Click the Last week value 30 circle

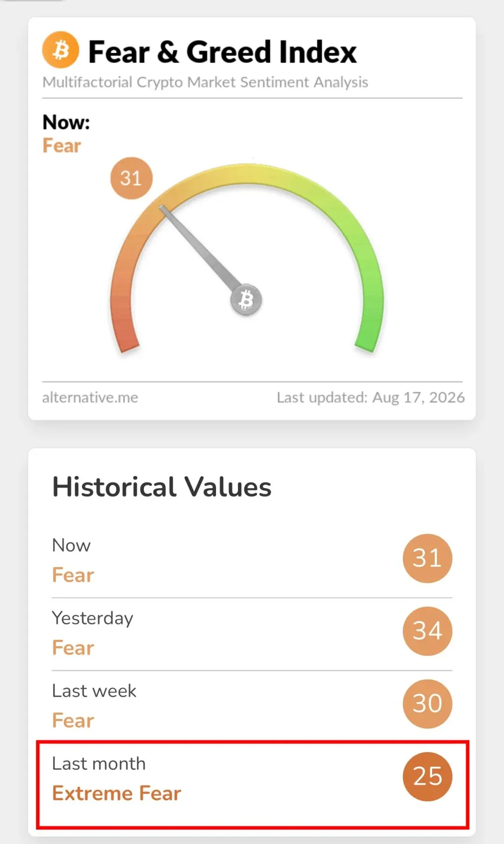click(427, 704)
